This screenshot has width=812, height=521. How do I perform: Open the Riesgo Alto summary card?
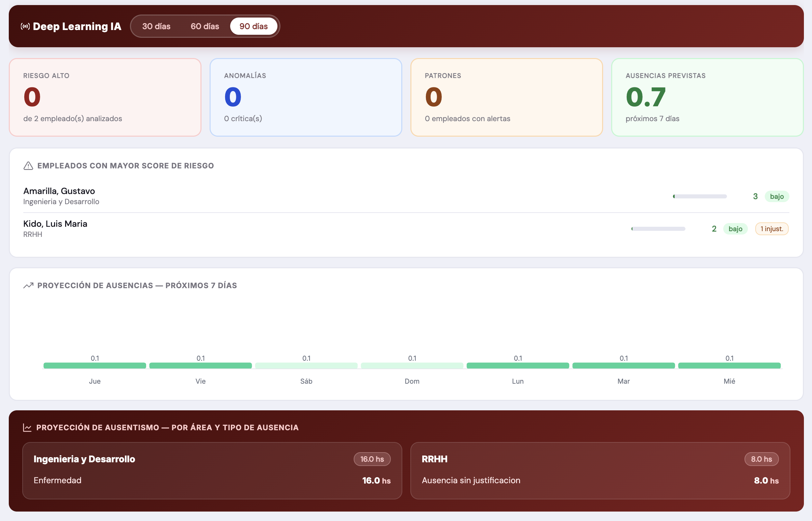click(x=105, y=98)
